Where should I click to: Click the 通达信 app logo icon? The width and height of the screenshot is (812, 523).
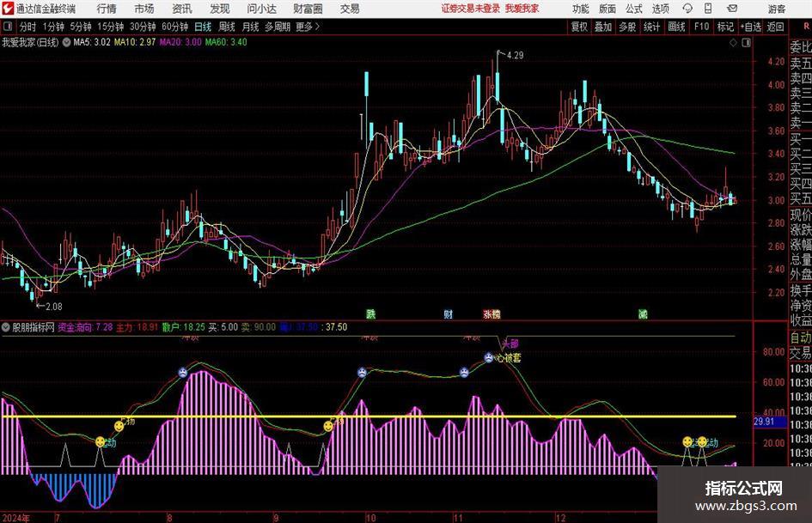pyautogui.click(x=8, y=9)
